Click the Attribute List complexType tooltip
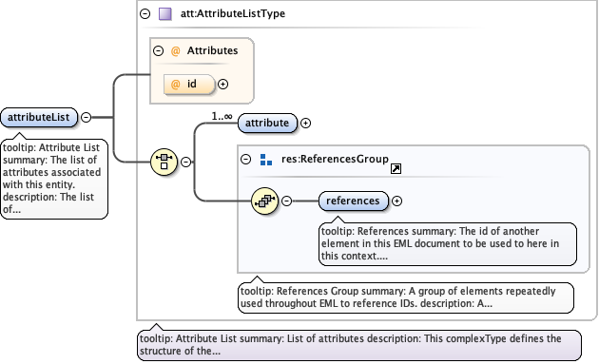 click(359, 345)
